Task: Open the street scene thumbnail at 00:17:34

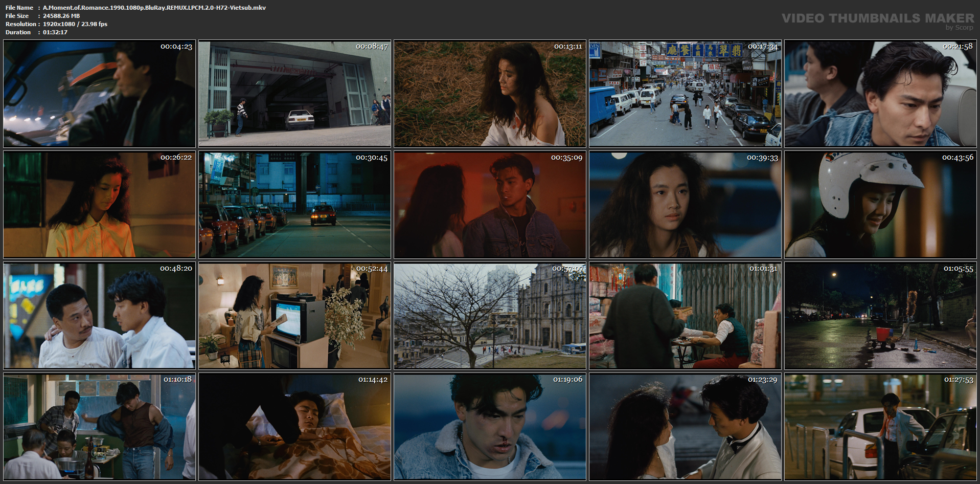Action: [x=685, y=94]
